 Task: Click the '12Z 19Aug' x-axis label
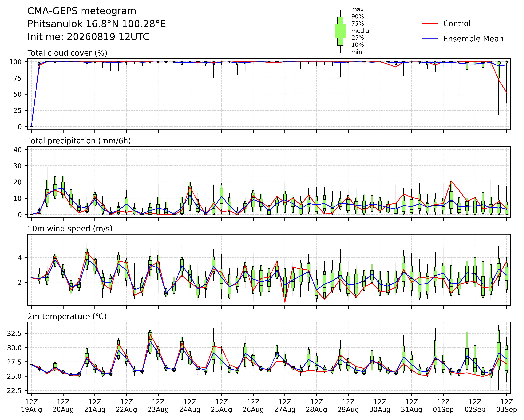pyautogui.click(x=31, y=406)
